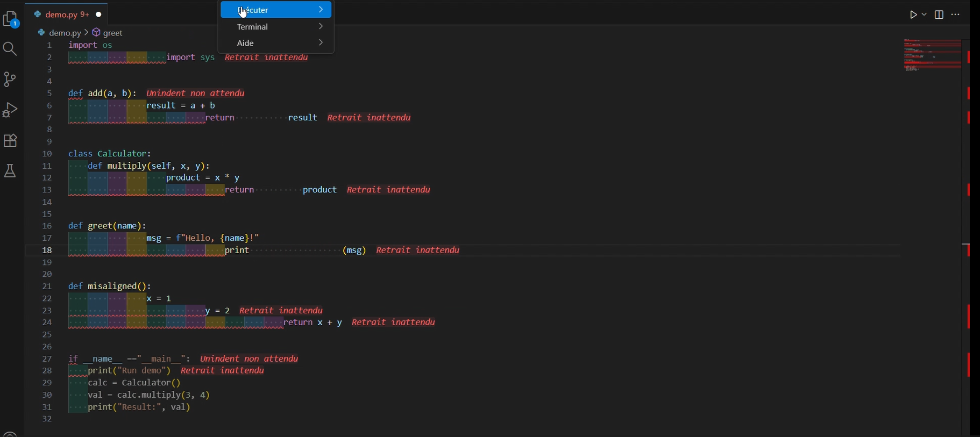This screenshot has height=437, width=980.
Task: Open the Exécuter menu
Action: click(276, 10)
